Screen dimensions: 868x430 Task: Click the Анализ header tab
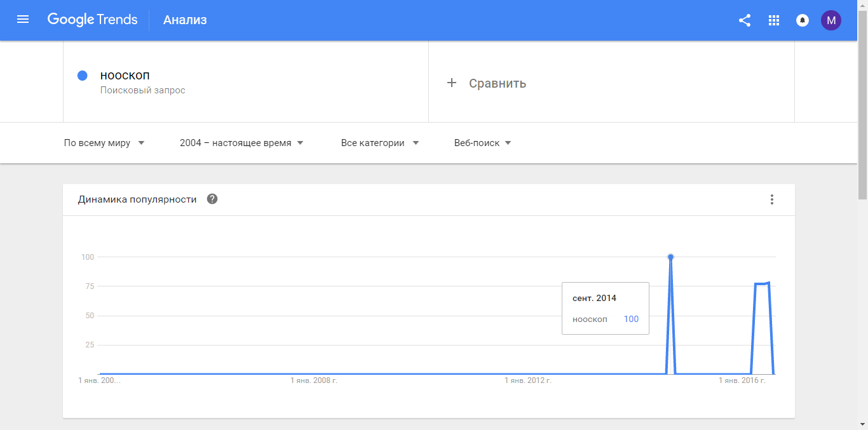(185, 20)
